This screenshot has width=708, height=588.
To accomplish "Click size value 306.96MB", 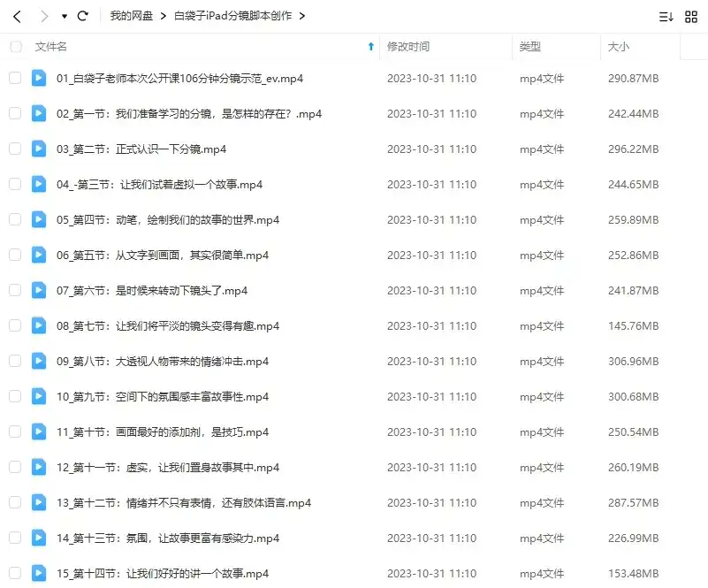I will coord(633,362).
